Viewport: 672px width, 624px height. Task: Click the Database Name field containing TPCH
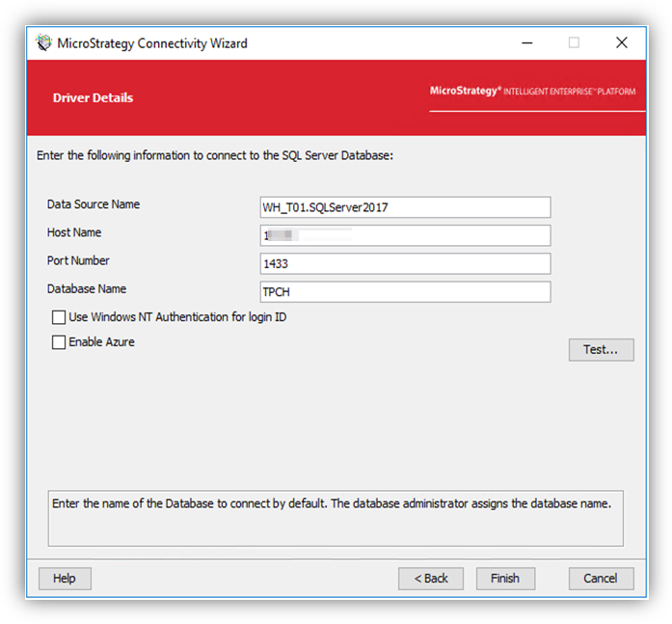click(x=405, y=292)
